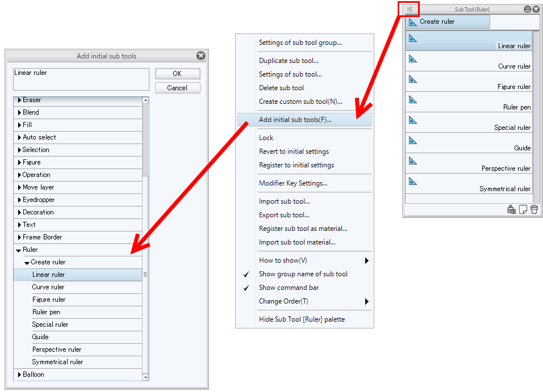Collapse the Ruler tree node

(19, 250)
